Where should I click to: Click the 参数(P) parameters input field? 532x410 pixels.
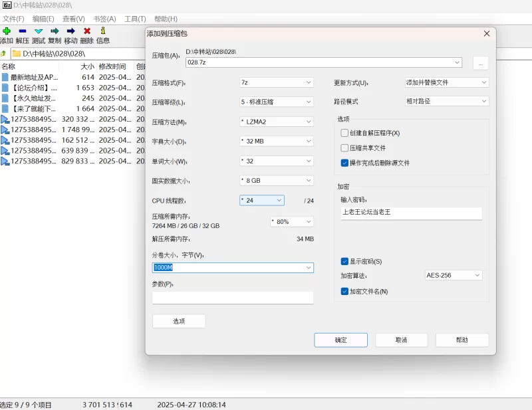coord(233,298)
